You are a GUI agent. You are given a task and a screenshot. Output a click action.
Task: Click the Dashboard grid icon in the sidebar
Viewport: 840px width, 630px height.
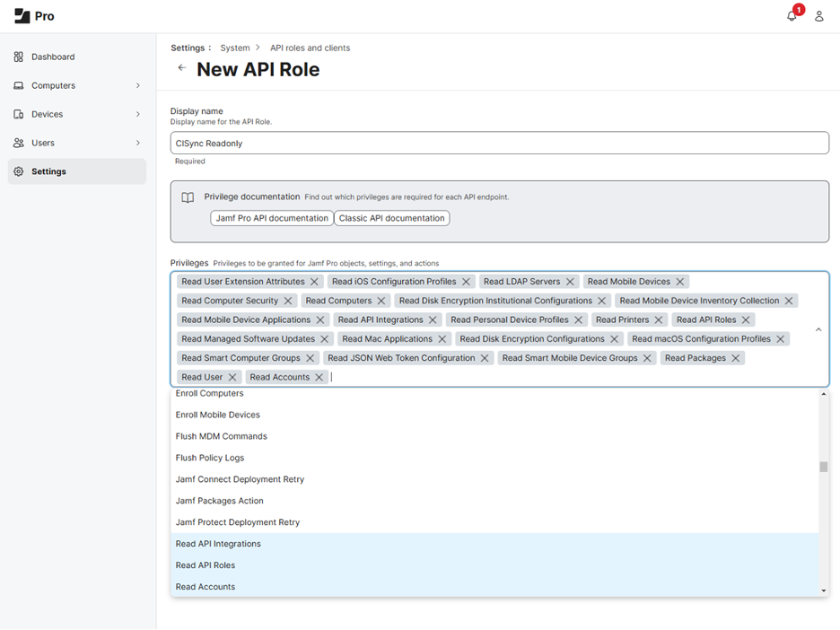click(x=19, y=57)
